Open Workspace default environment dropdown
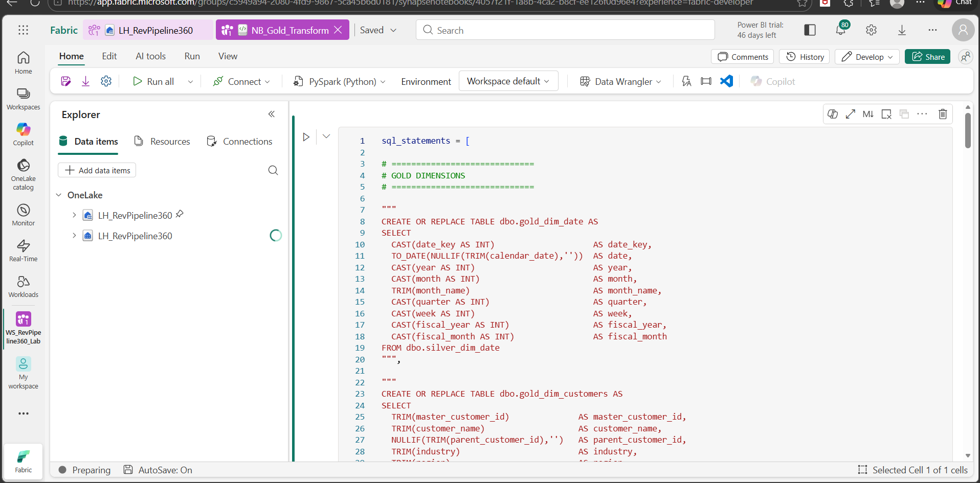 tap(508, 81)
